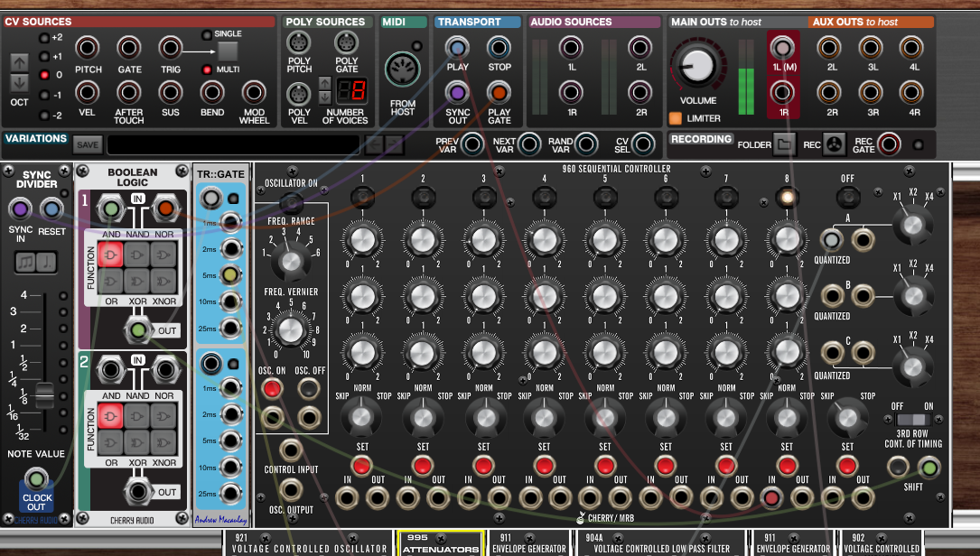This screenshot has width=980, height=556.
Task: Click the FREQ. RANGE selector knob
Action: pos(291,261)
